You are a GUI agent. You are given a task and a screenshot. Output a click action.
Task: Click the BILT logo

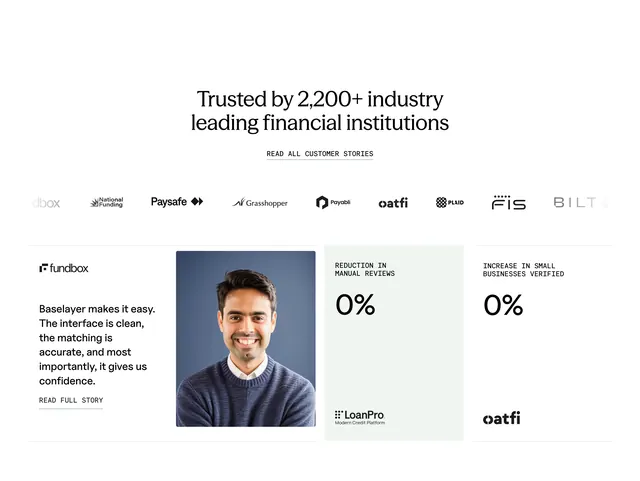point(575,202)
